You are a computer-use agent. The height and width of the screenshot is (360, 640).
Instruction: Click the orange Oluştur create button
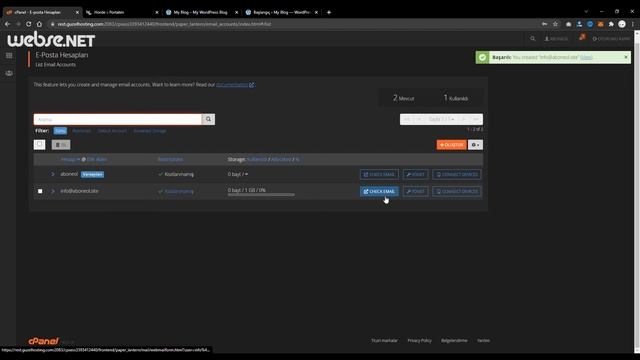[x=451, y=145]
